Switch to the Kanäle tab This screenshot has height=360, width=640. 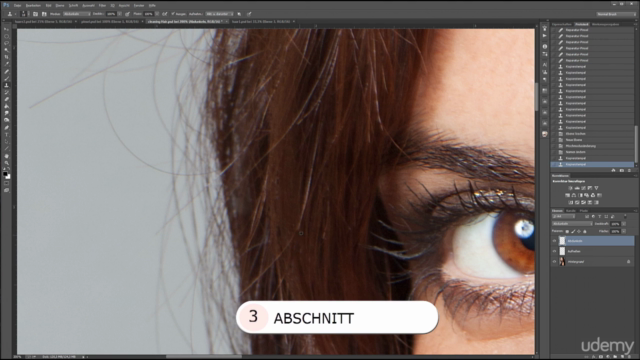point(571,211)
